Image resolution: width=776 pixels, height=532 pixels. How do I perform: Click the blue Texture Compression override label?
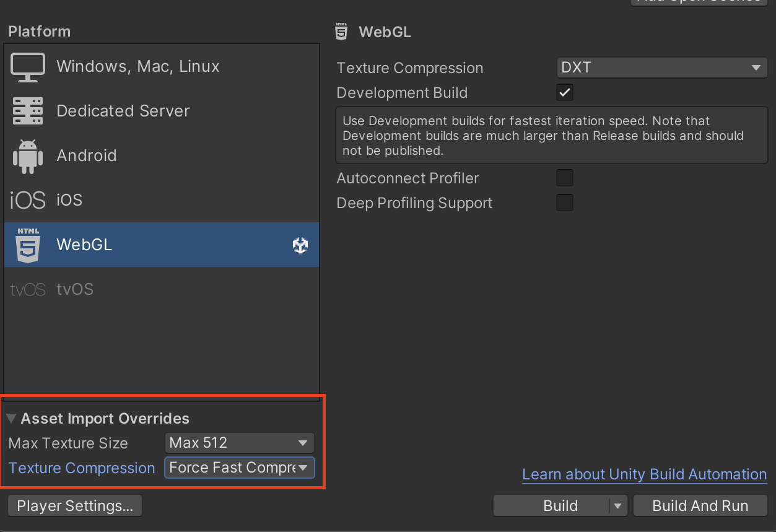(82, 468)
